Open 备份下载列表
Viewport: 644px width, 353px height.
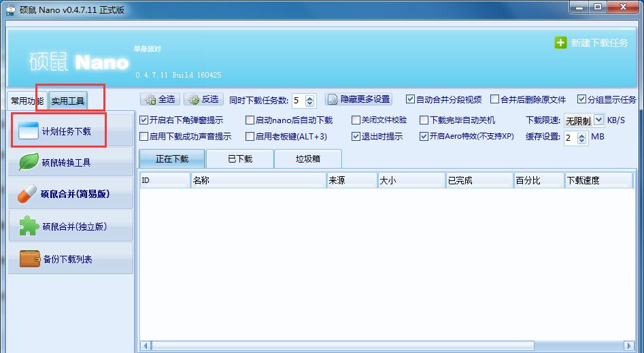tap(71, 259)
